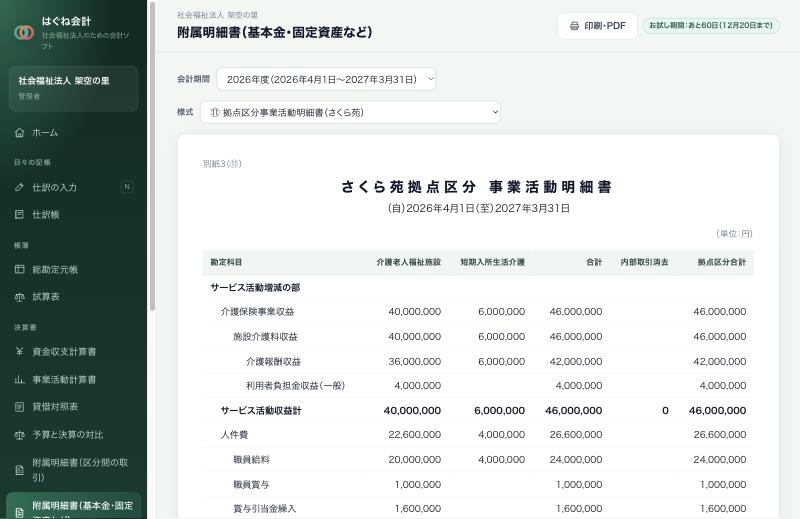Click the journal book icon for 仕訳帳

point(19,214)
